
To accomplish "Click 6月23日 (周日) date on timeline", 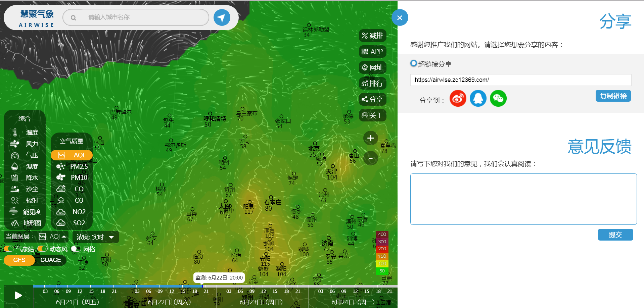I will click(x=261, y=302).
